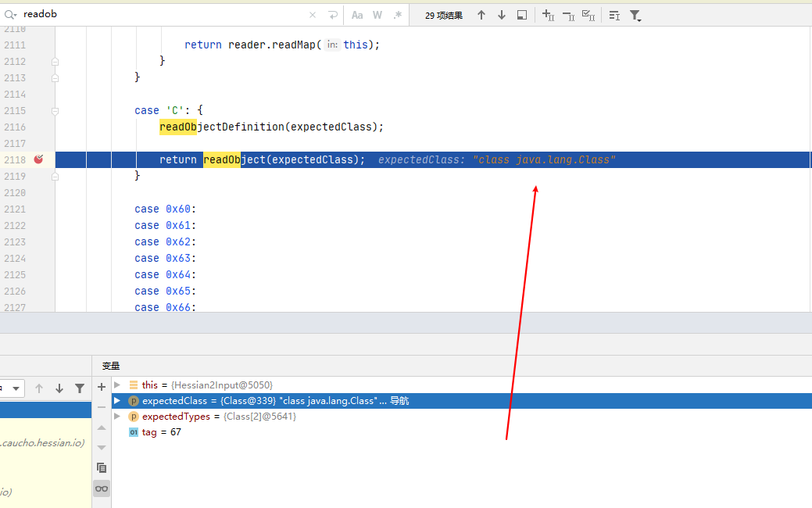This screenshot has width=812, height=508.
Task: Toggle Match Case (Aa) option
Action: 357,15
